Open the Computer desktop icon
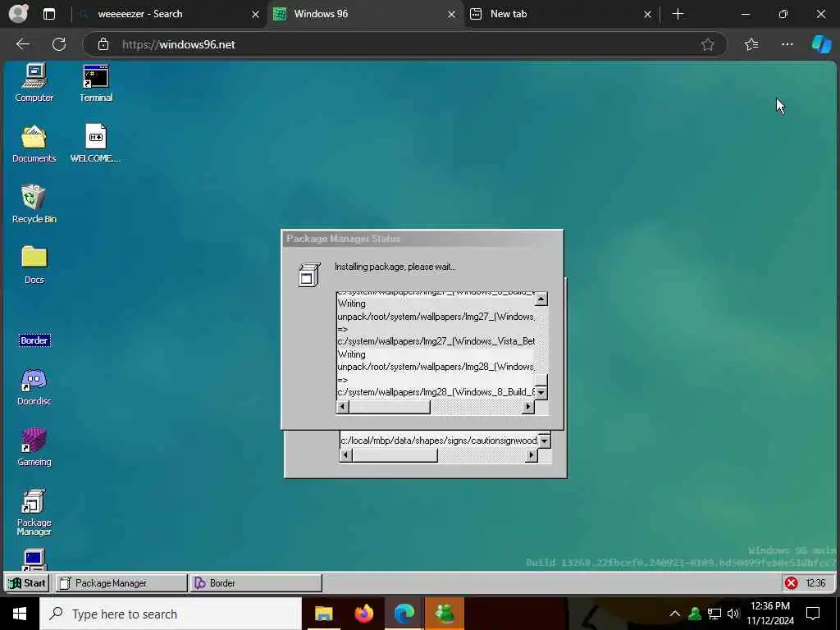 click(34, 83)
